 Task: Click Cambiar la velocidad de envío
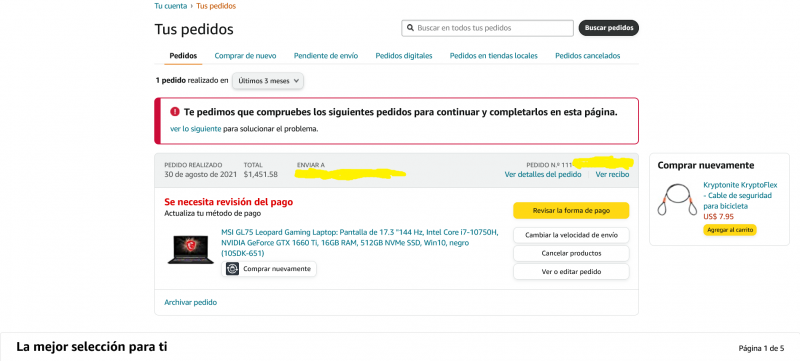pyautogui.click(x=571, y=235)
